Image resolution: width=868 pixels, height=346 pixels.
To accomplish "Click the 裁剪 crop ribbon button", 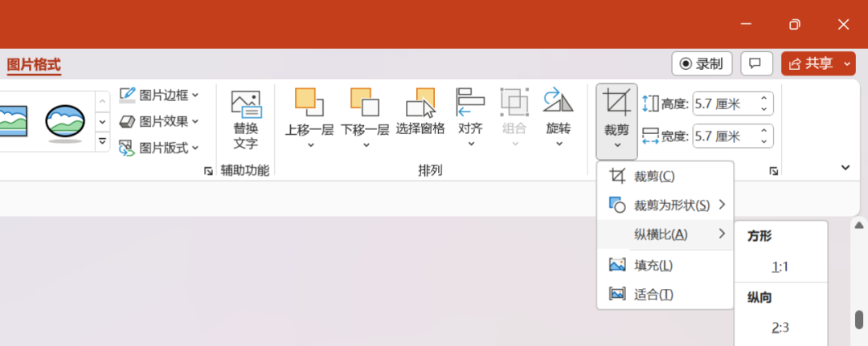I will click(616, 121).
